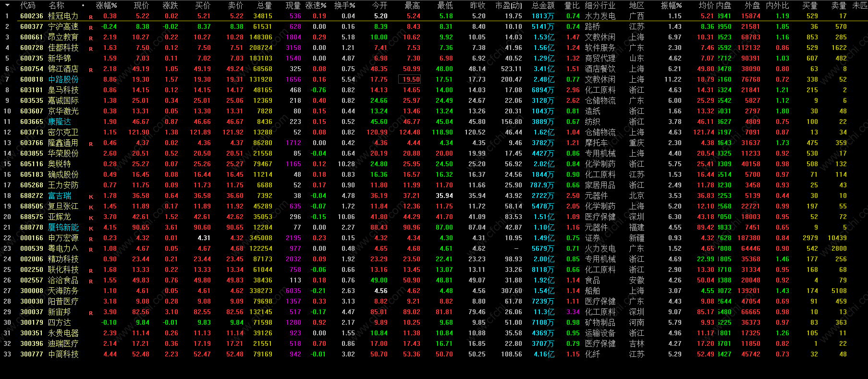Click the 最高 column header
Screen dimensions: 868x379
pos(412,5)
